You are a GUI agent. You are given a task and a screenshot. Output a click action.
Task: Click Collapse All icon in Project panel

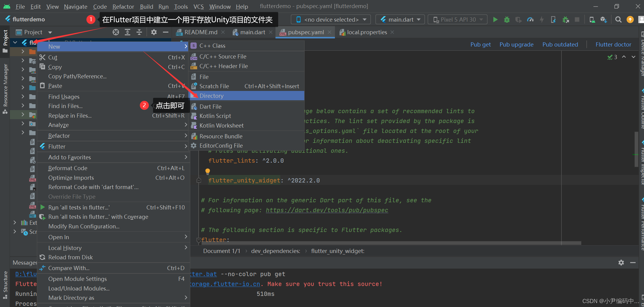click(139, 32)
